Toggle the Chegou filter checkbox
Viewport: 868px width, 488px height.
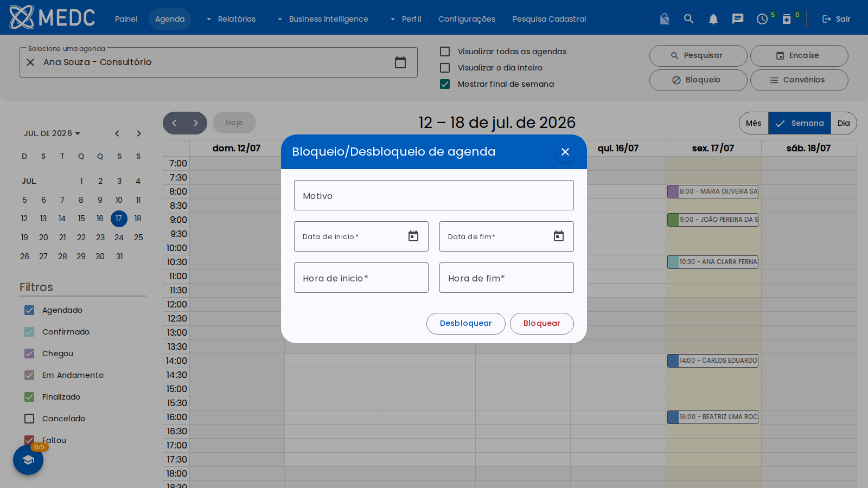pos(29,354)
